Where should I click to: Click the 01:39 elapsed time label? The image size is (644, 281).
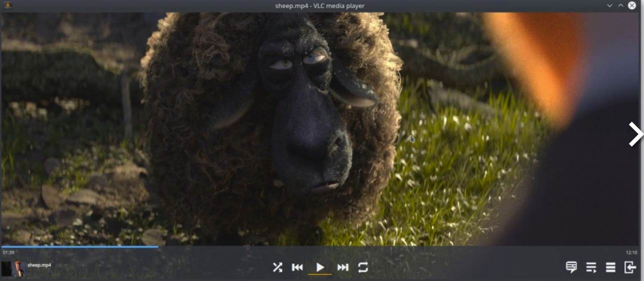(x=9, y=253)
